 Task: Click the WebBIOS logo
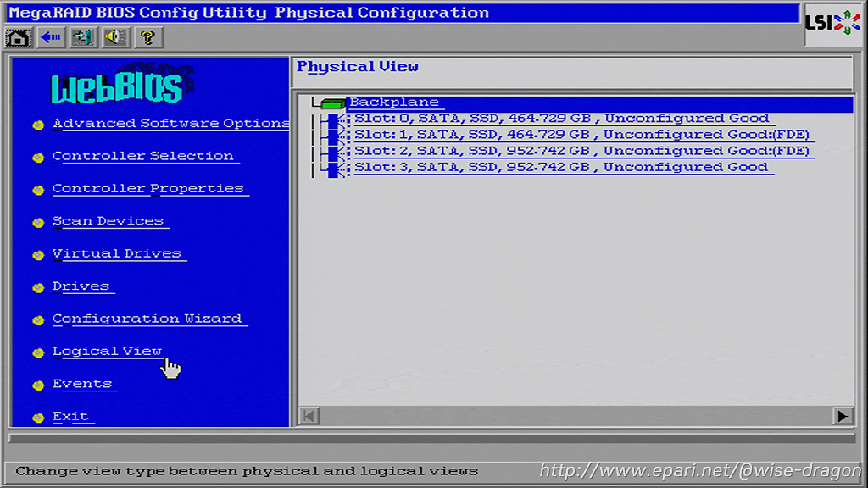(x=122, y=84)
